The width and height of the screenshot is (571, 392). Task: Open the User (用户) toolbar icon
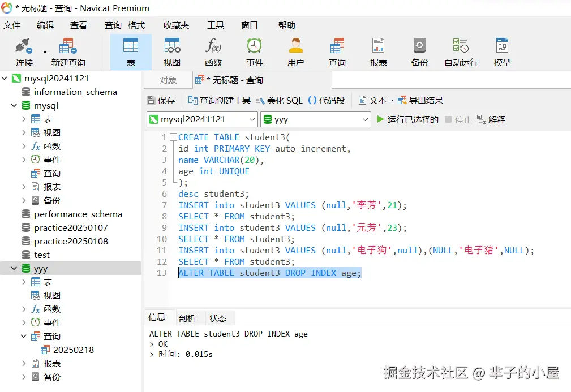coord(296,46)
